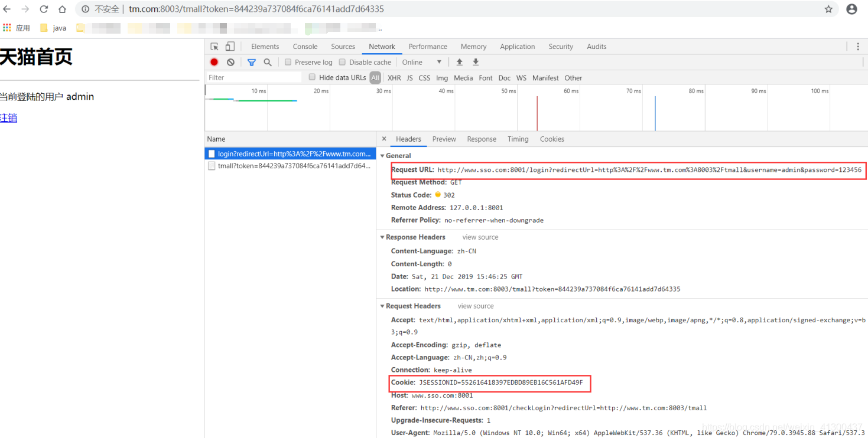Image resolution: width=868 pixels, height=438 pixels.
Task: Open the Application panel
Action: coord(517,47)
